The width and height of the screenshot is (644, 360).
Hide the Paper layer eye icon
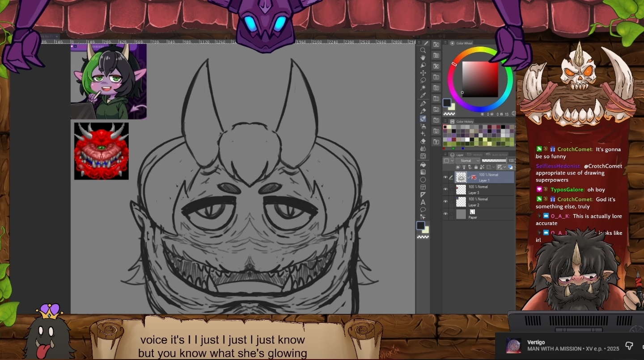point(445,214)
